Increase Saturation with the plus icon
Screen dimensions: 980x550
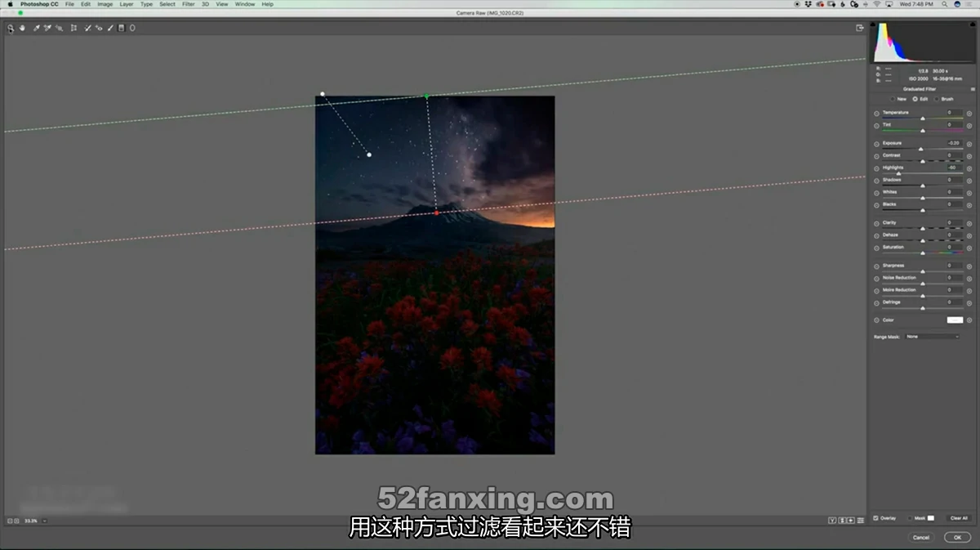point(969,248)
